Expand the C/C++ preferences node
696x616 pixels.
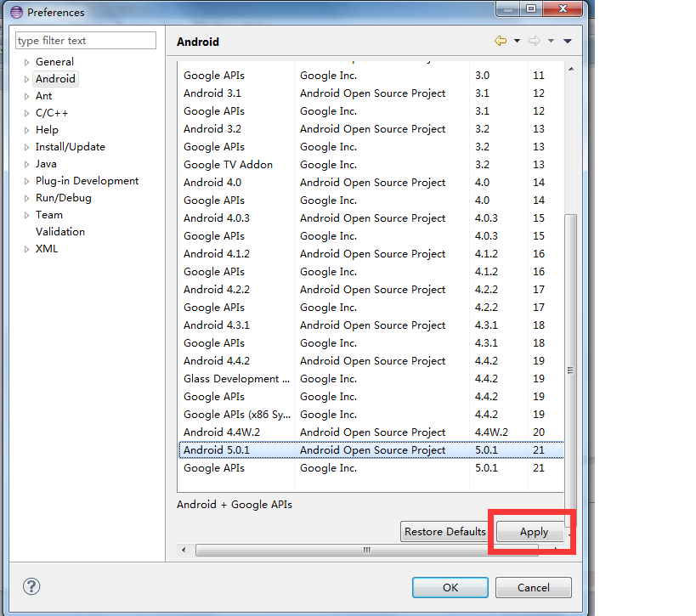26,113
